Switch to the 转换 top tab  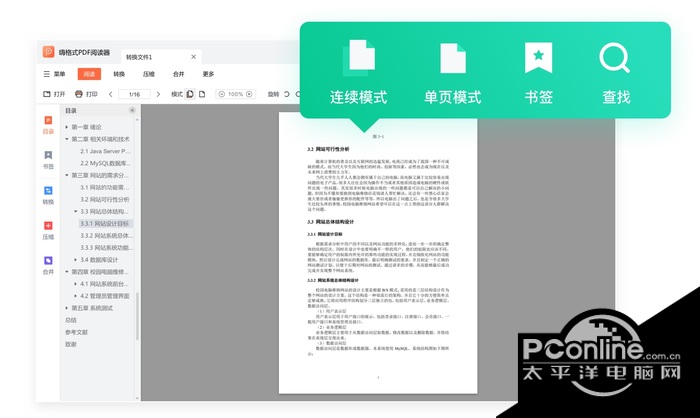tap(119, 74)
